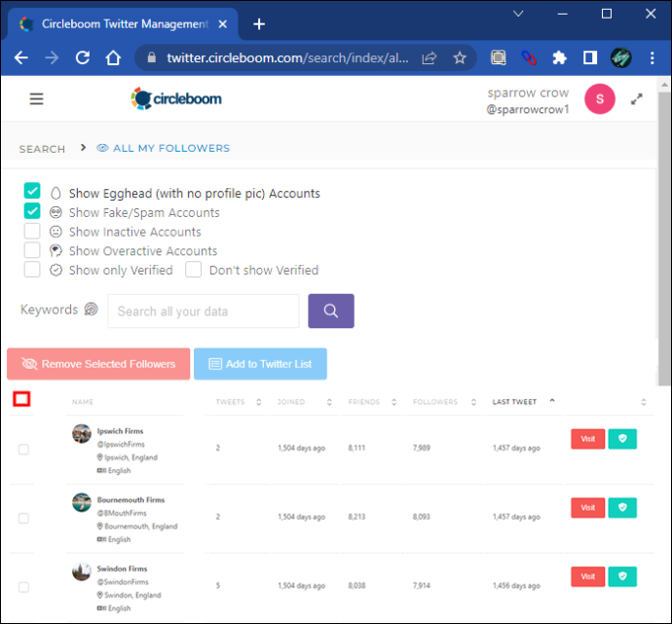Click the sparrow crow account name
This screenshot has width=672, height=624.
pos(528,92)
